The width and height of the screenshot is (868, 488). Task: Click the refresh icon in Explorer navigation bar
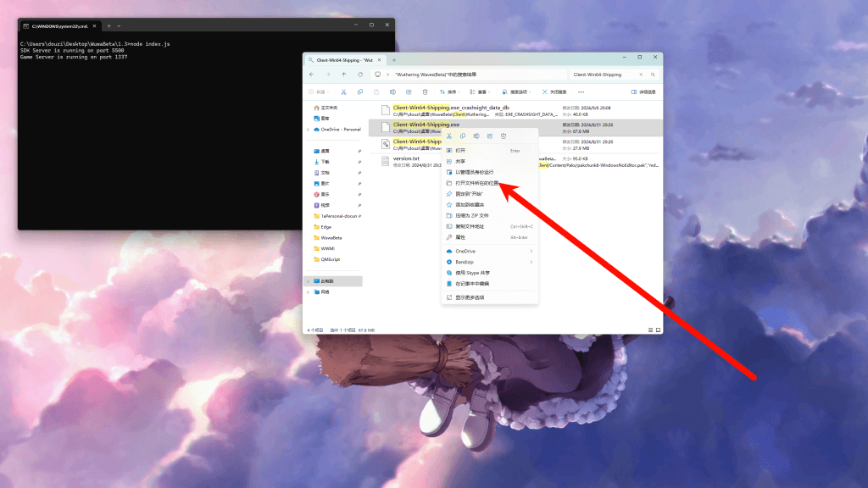[359, 75]
